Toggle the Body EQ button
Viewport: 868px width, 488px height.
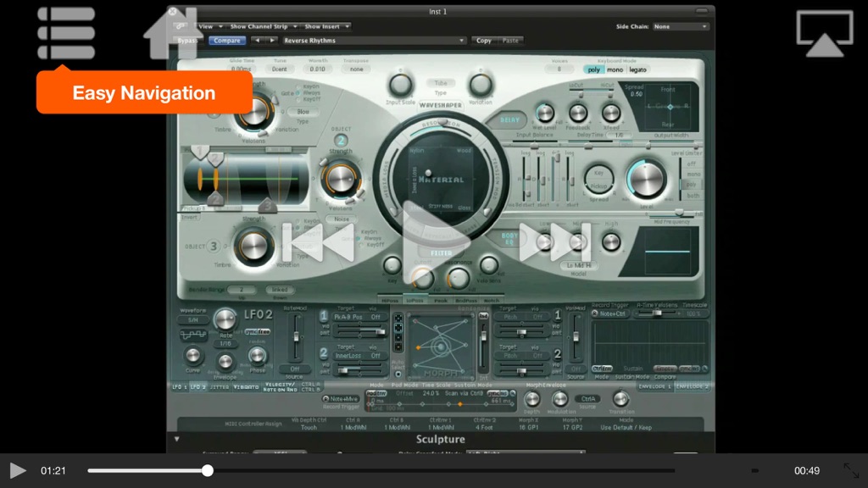click(509, 239)
